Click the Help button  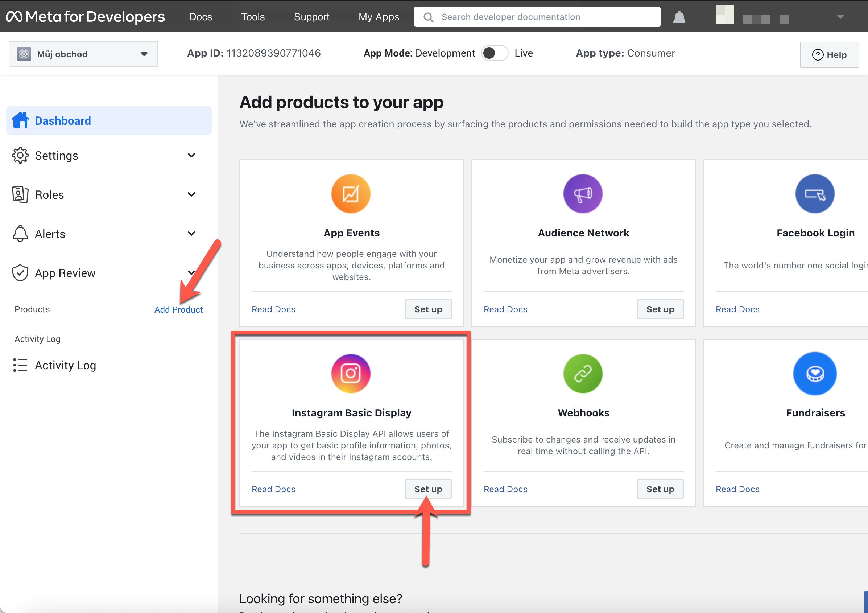pos(829,55)
